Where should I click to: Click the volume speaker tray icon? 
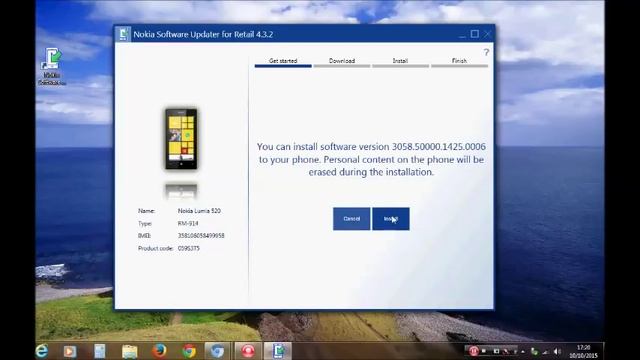tap(557, 351)
